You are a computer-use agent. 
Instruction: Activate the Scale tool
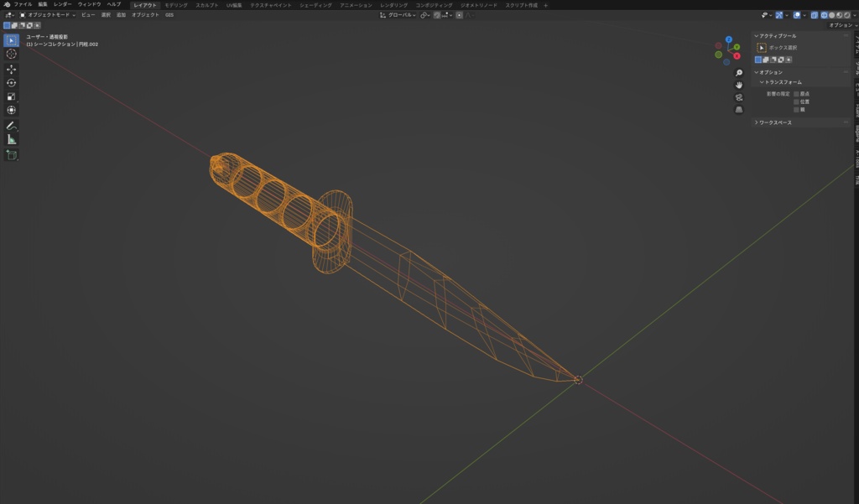(11, 96)
